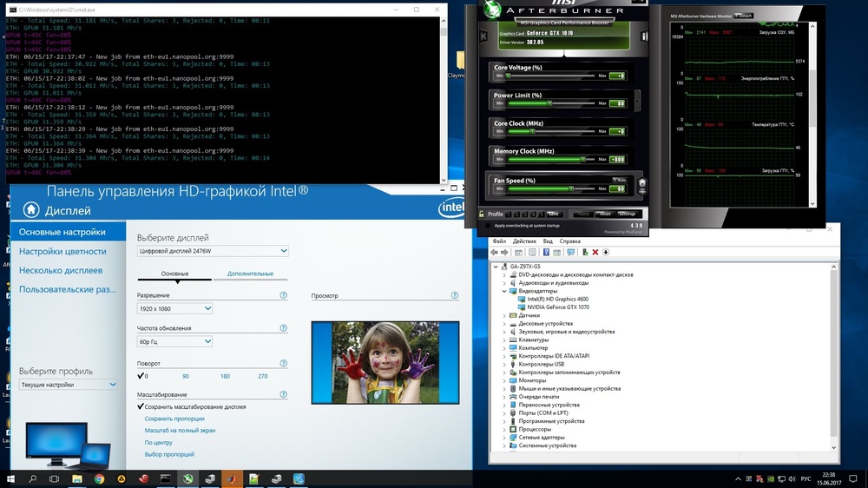Open the rotation help question icon
The image size is (868, 488).
pyautogui.click(x=284, y=363)
